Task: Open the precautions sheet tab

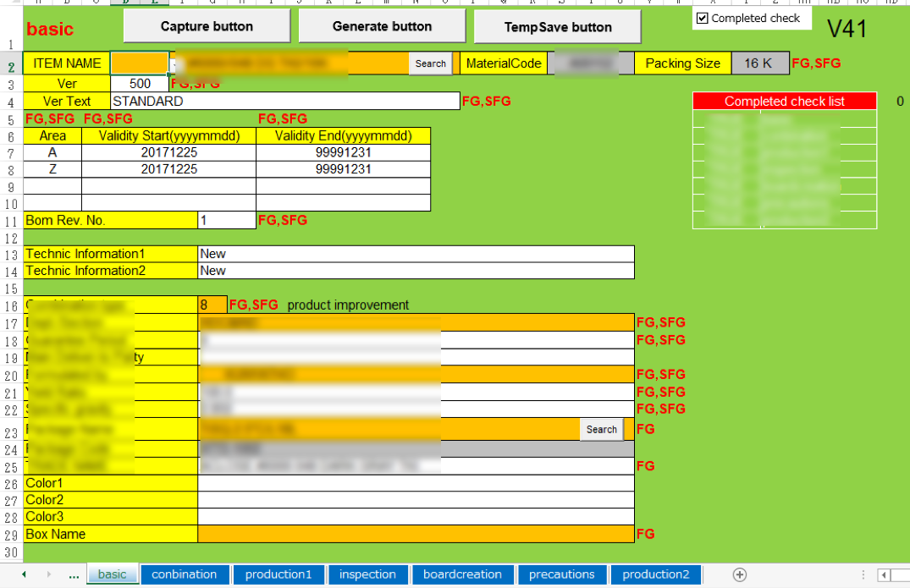Action: [561, 574]
